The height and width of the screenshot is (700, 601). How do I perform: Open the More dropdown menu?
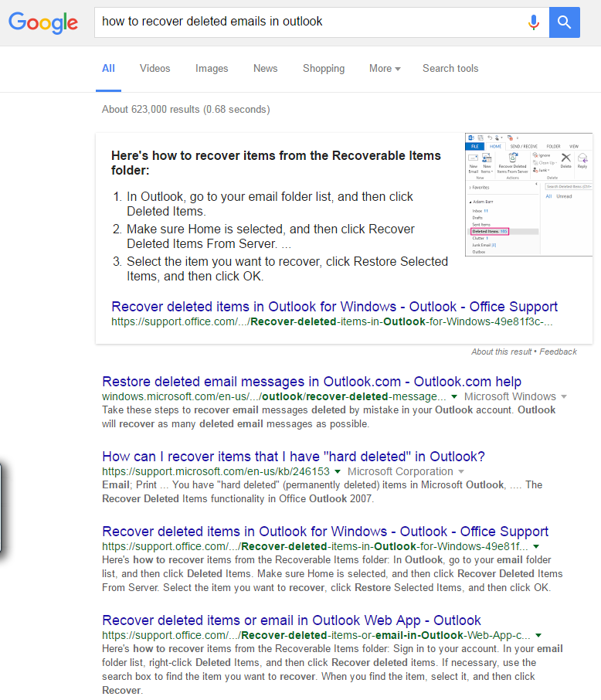(385, 68)
